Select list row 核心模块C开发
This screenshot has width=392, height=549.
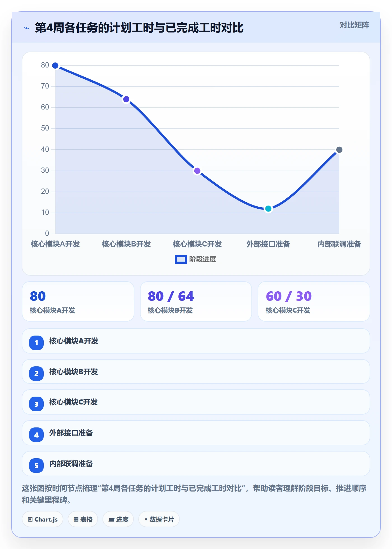point(196,402)
